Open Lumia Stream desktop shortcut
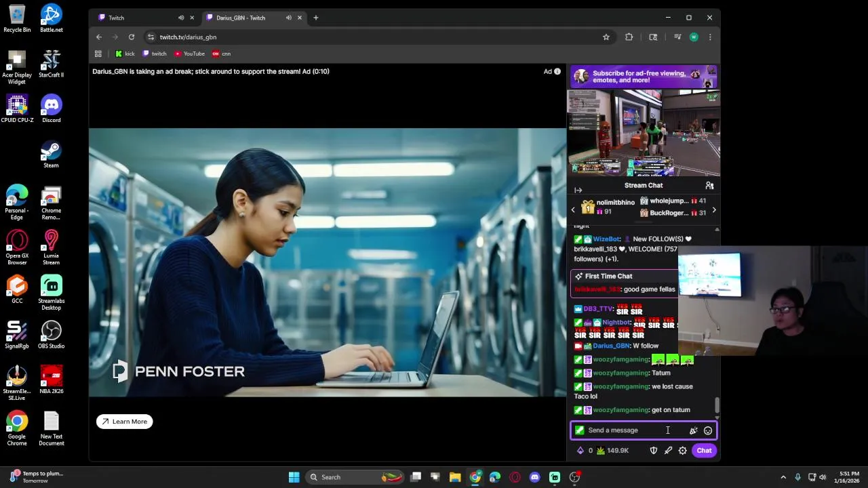868x488 pixels. coord(51,247)
